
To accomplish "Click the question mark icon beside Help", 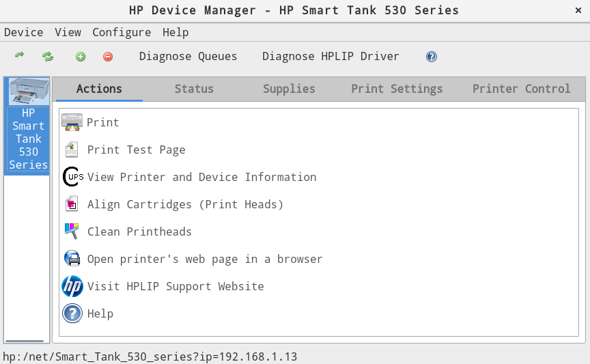I will tap(72, 313).
